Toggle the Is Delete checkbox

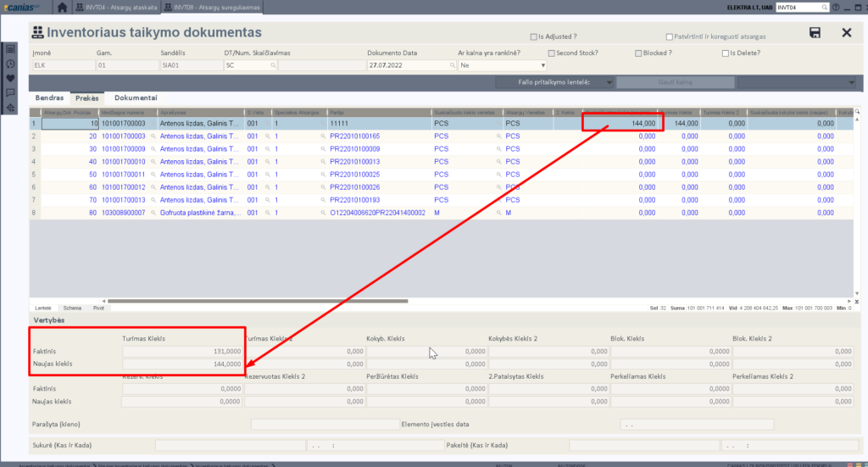click(725, 53)
